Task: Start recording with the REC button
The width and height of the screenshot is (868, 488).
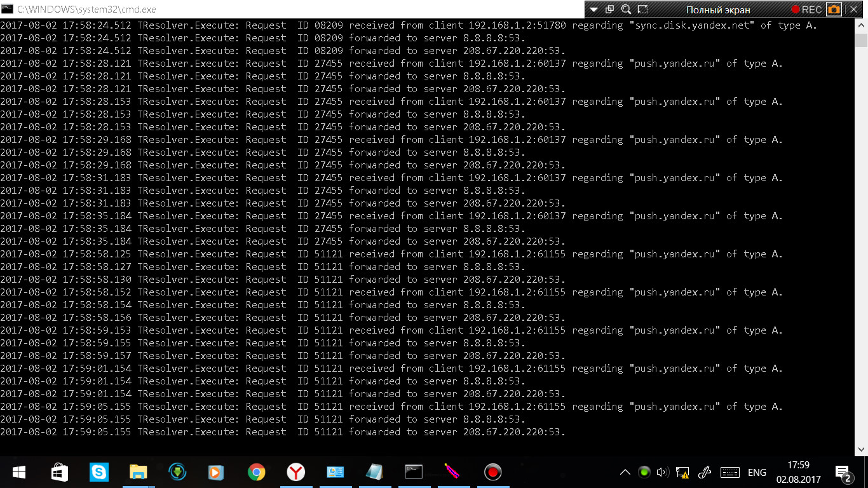Action: [x=806, y=10]
